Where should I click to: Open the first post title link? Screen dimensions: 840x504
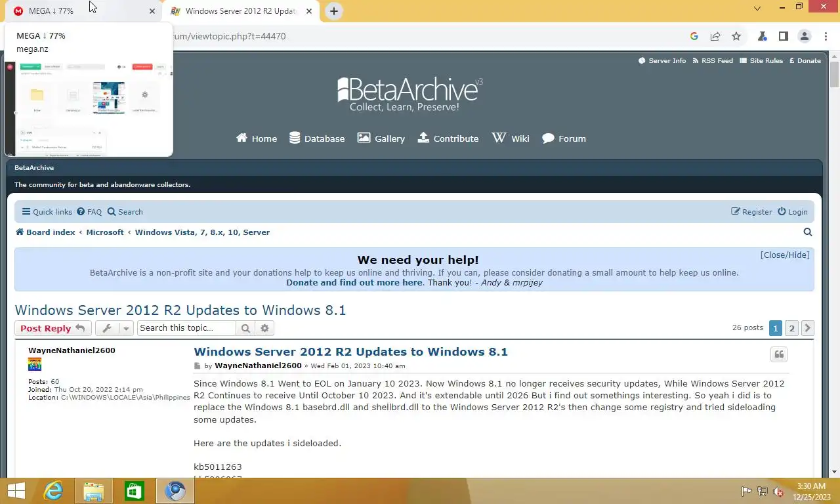pos(350,352)
